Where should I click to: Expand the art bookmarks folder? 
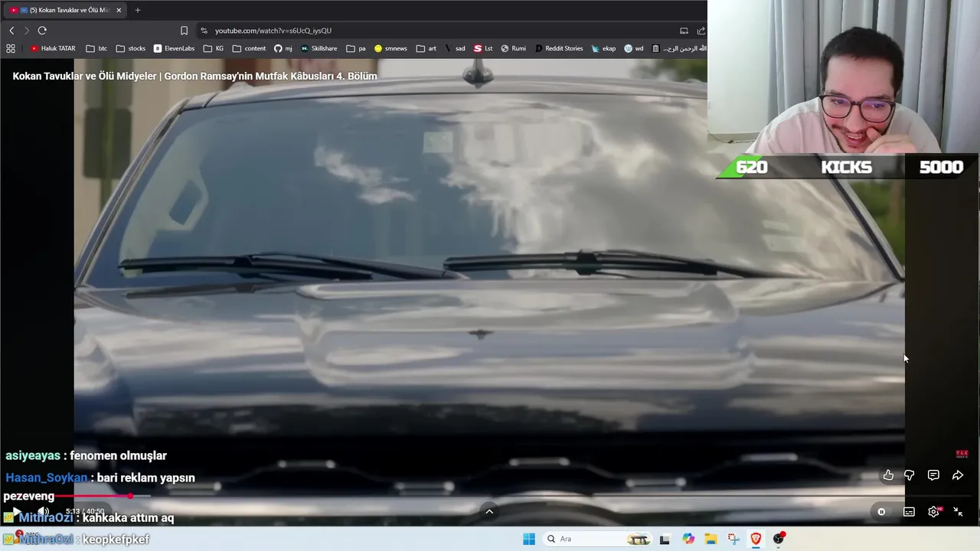(426, 48)
